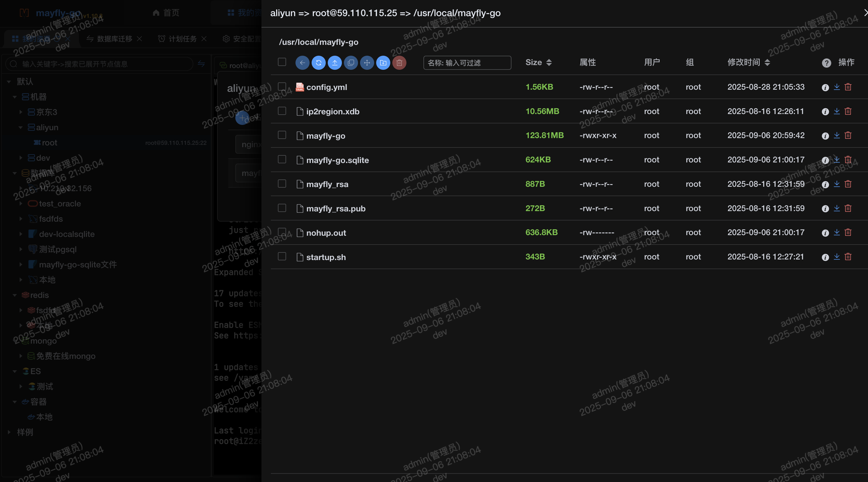Download the mayfly-go binary
The height and width of the screenshot is (482, 868).
coord(837,135)
